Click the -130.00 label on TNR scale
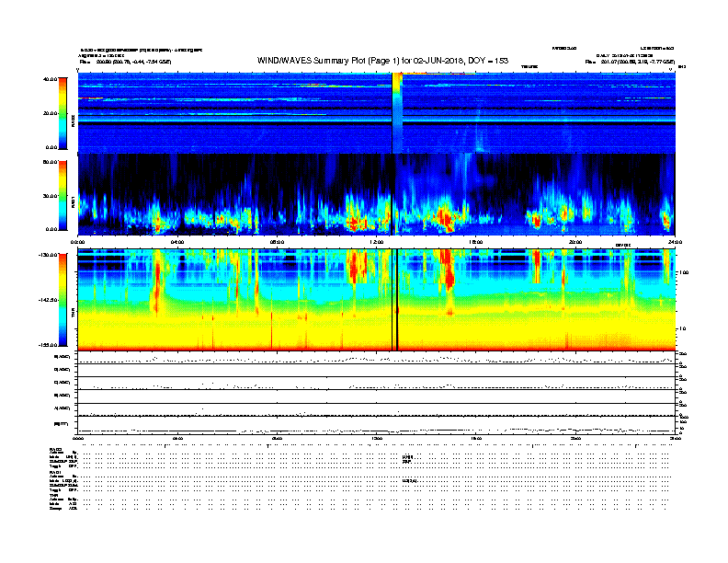728x563 pixels. click(x=48, y=255)
